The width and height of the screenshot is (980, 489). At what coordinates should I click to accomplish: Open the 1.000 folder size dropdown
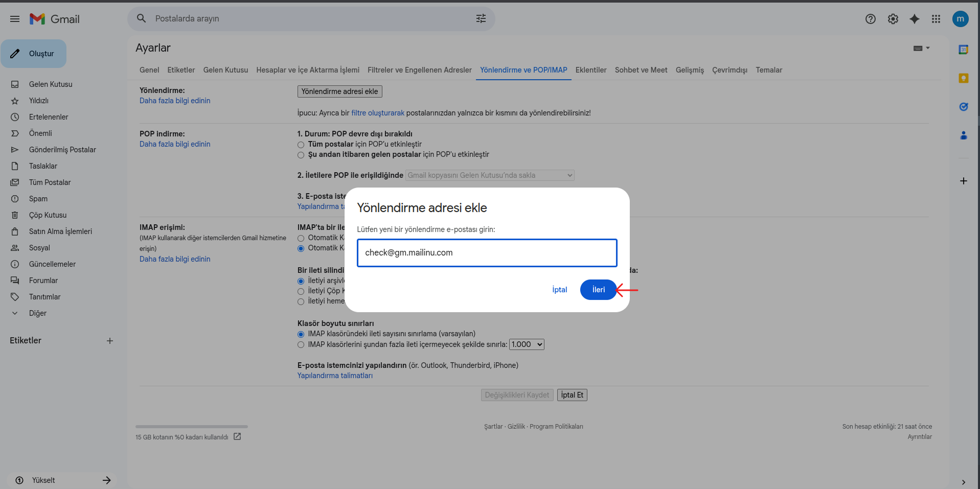pos(527,344)
